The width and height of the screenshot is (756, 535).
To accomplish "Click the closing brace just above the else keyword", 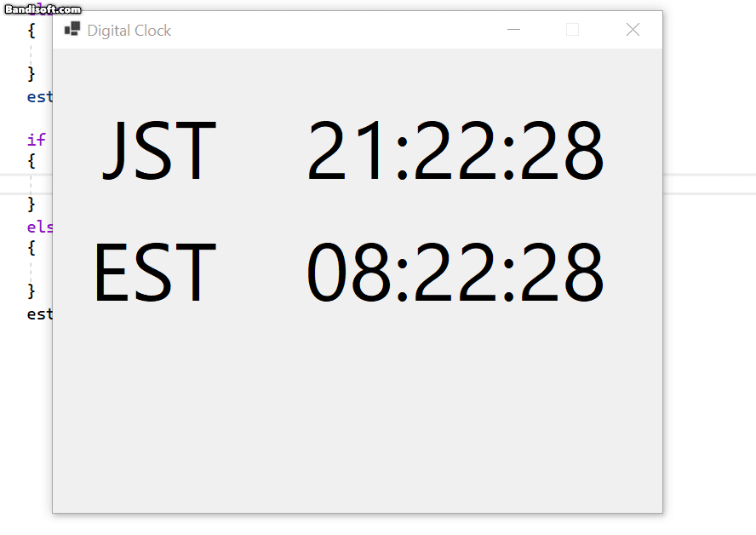I will (x=31, y=204).
